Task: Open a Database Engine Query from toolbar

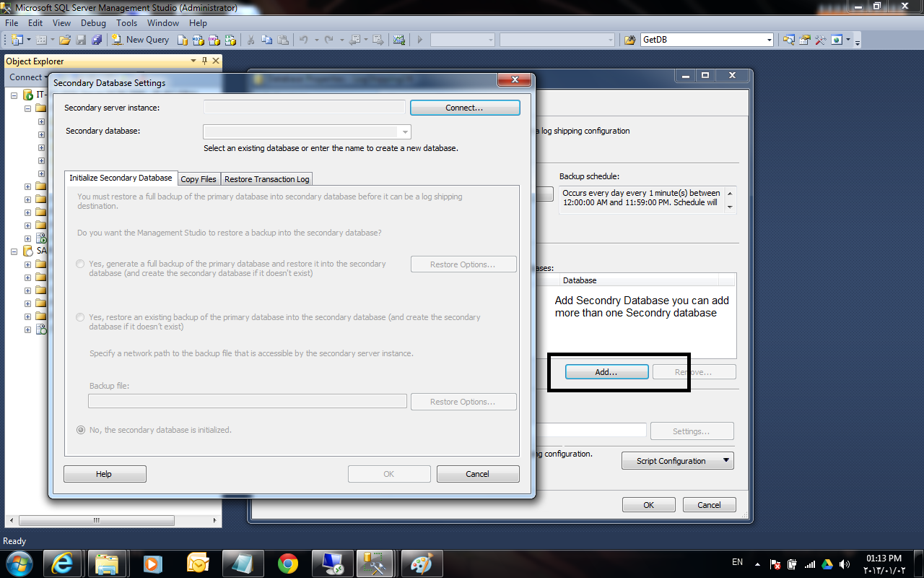Action: pos(183,40)
